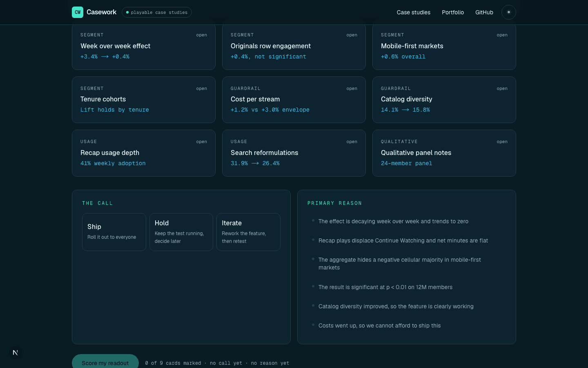Click the 'open' status on Cost per stream card

(x=352, y=89)
